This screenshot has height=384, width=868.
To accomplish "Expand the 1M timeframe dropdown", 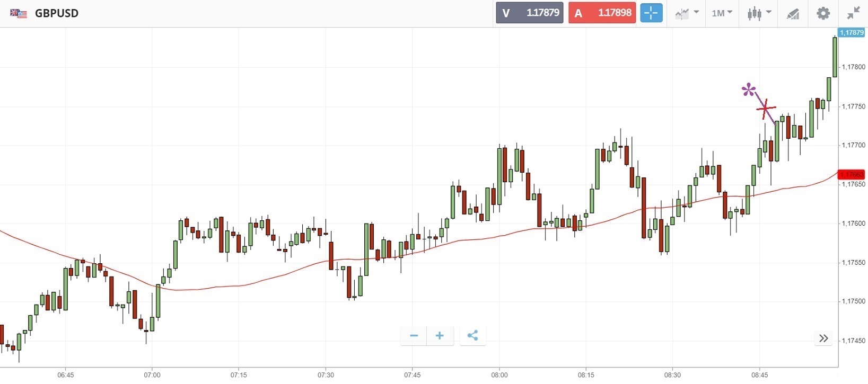I will (722, 13).
